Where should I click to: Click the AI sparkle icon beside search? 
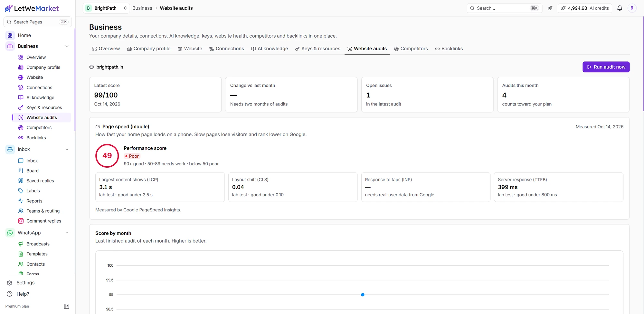tap(550, 8)
